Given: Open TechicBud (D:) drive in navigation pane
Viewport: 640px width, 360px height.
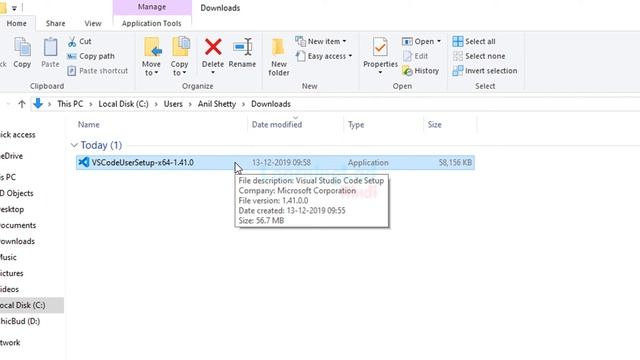Looking at the screenshot, I should 20,321.
